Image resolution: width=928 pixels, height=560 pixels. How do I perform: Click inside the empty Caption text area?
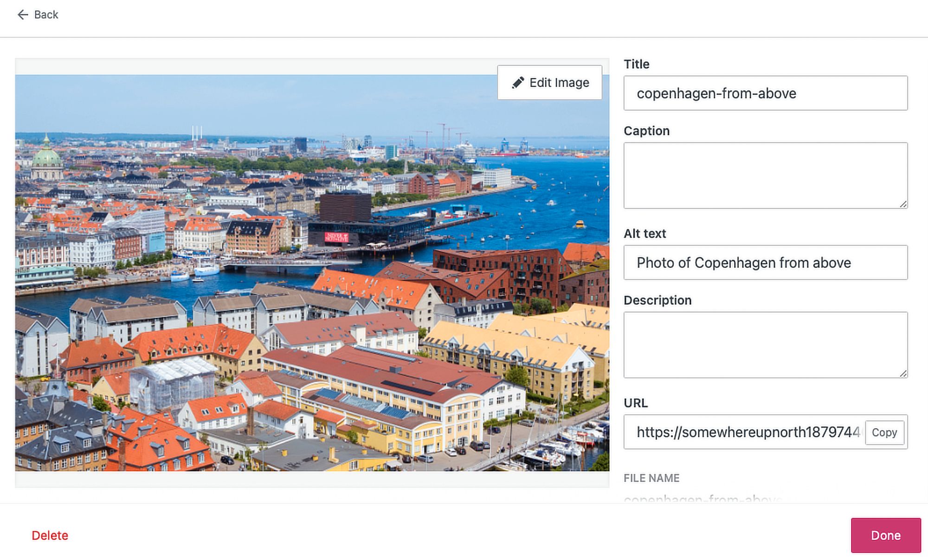[765, 175]
